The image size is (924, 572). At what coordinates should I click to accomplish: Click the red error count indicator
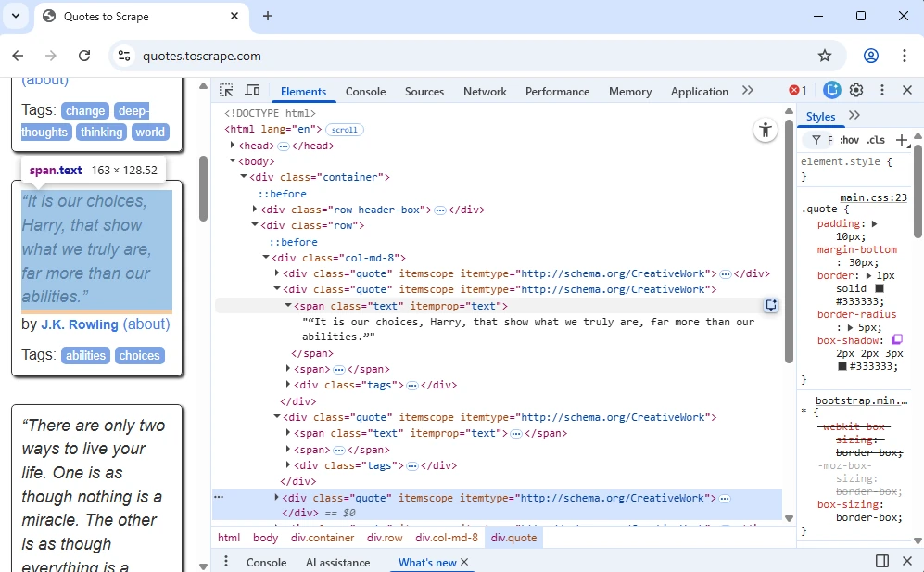click(797, 91)
